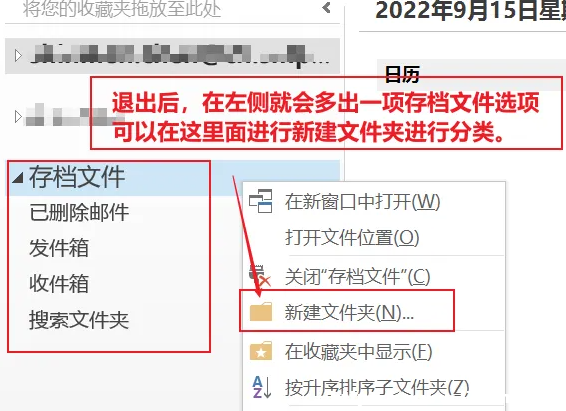Image resolution: width=566 pixels, height=411 pixels.
Task: Click the open-in-new-window icon
Action: pyautogui.click(x=261, y=201)
